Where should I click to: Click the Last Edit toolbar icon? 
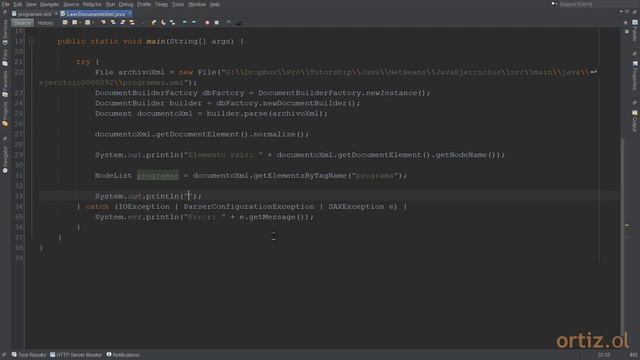click(65, 22)
